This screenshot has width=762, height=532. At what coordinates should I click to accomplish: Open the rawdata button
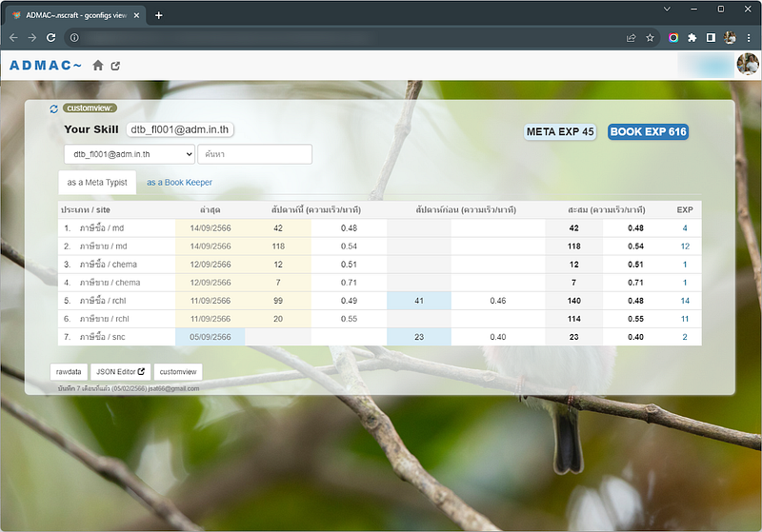point(69,372)
